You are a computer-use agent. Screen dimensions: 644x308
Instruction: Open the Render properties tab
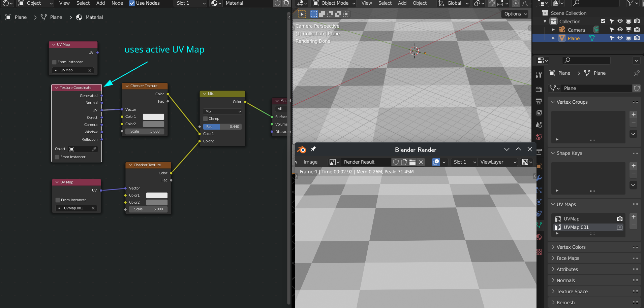tap(539, 90)
